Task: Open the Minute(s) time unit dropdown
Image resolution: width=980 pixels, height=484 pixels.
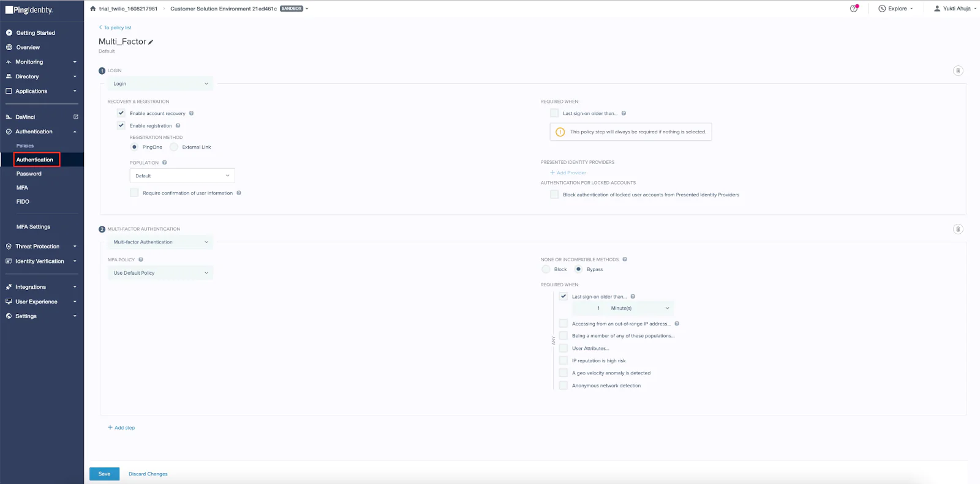Action: coord(639,308)
